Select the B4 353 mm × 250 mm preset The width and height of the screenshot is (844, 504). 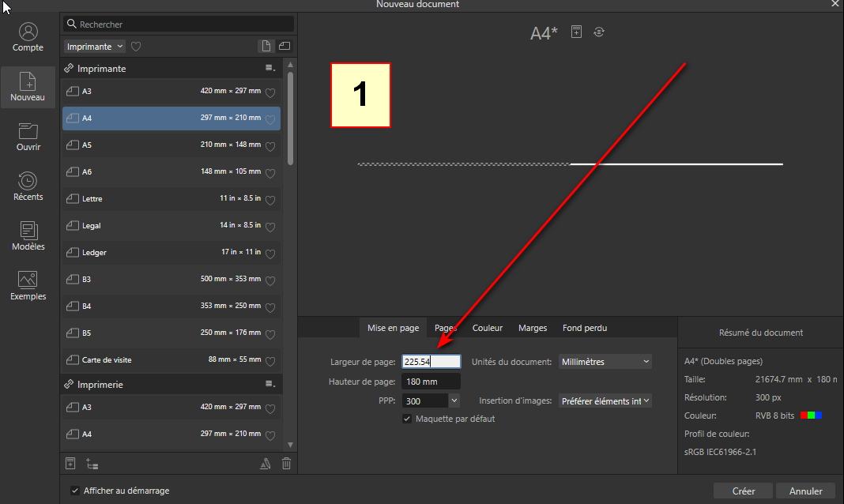171,306
